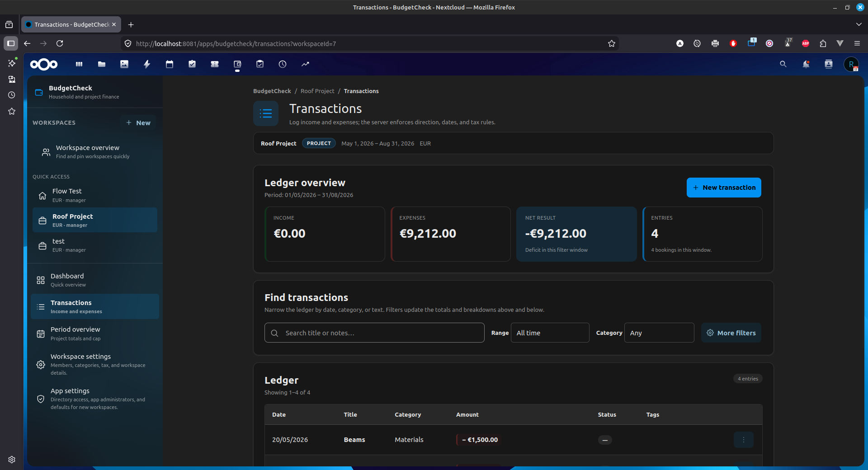
Task: Click the Beams transaction title
Action: 354,440
